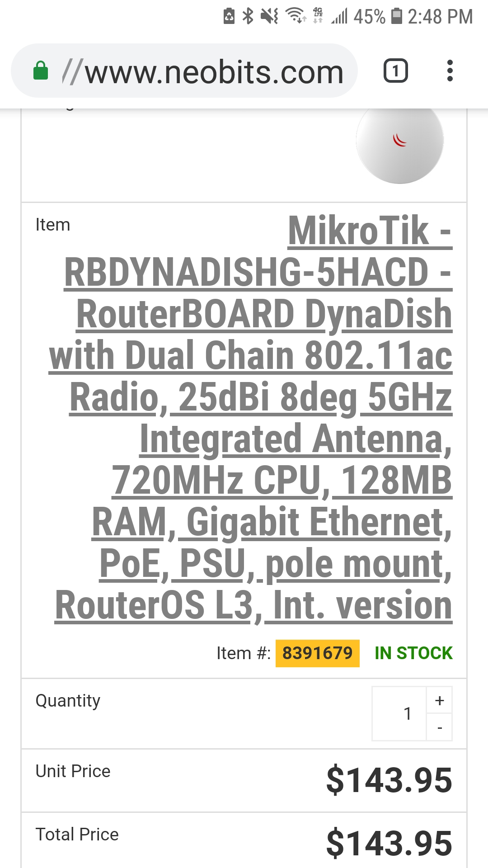This screenshot has width=488, height=868.
Task: Tap the 4G LTE data icon
Action: tap(318, 16)
